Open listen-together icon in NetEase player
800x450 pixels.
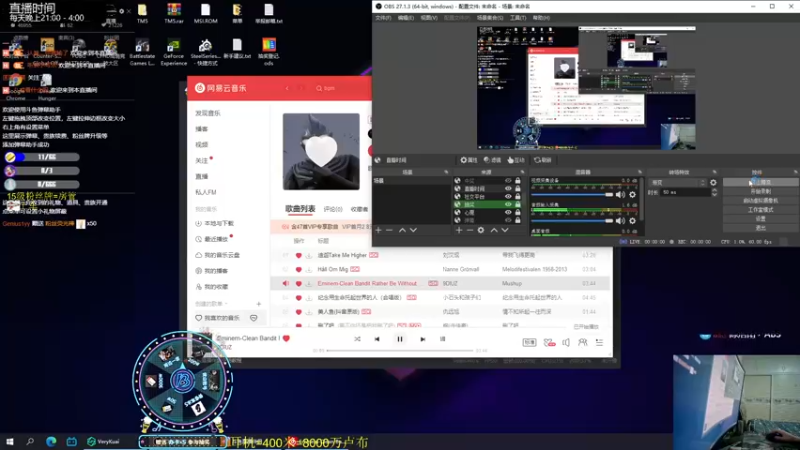583,342
